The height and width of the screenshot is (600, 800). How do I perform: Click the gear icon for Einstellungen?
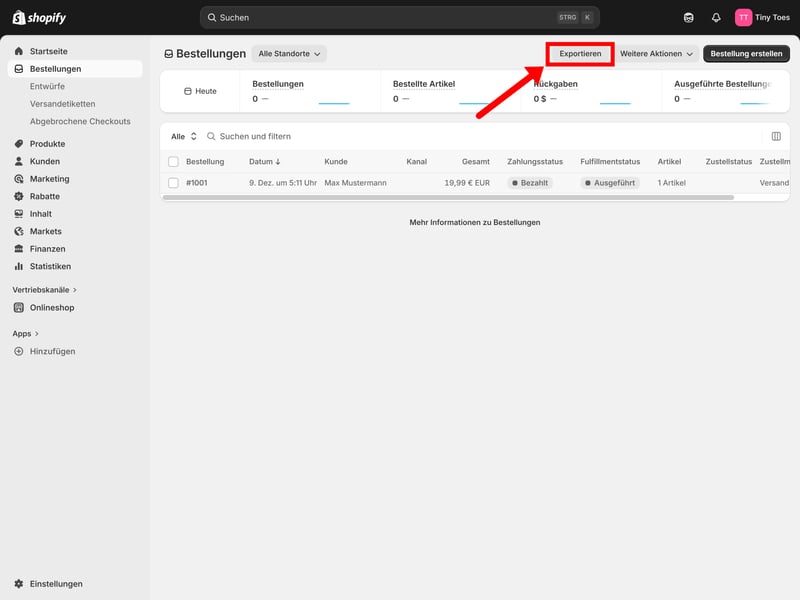pos(19,584)
